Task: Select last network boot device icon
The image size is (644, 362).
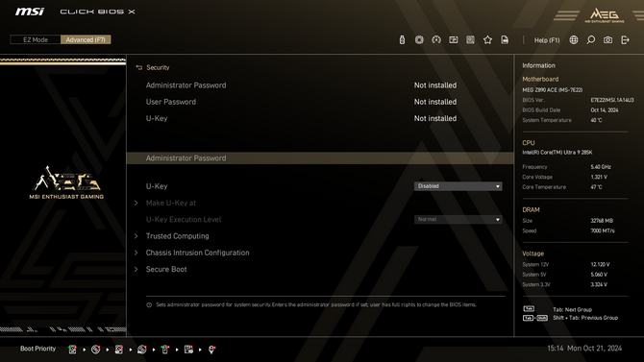Action: pos(211,350)
